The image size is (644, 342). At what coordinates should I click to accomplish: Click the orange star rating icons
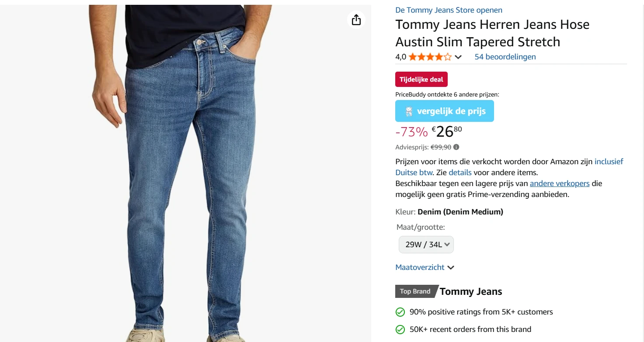(x=430, y=57)
